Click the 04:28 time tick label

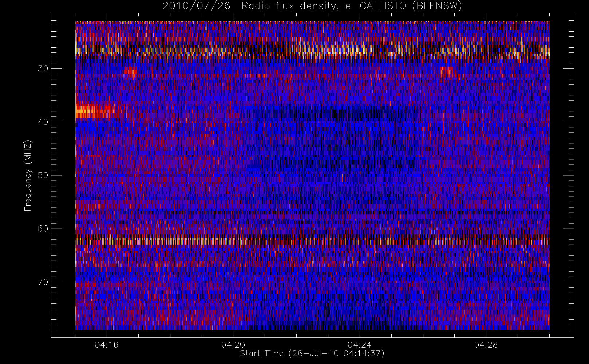[486, 345]
